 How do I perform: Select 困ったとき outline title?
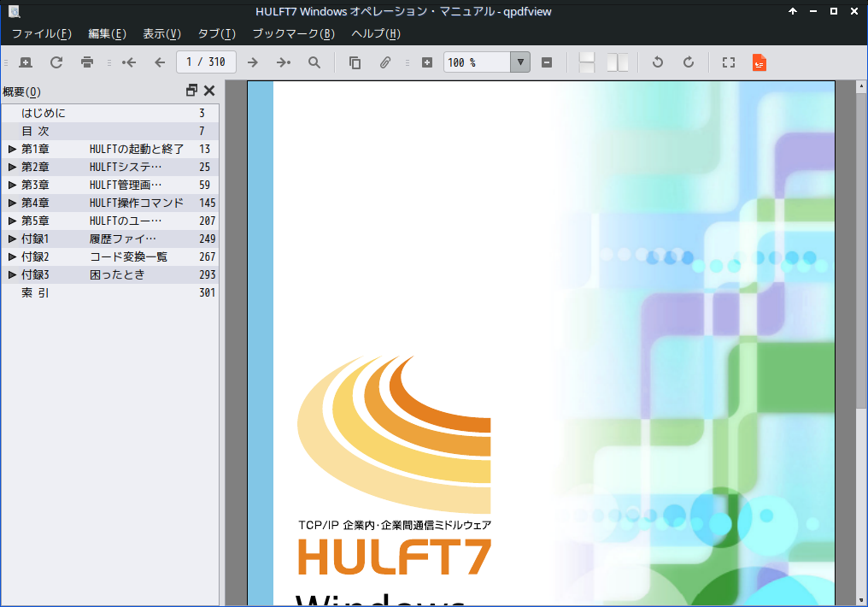pyautogui.click(x=117, y=274)
